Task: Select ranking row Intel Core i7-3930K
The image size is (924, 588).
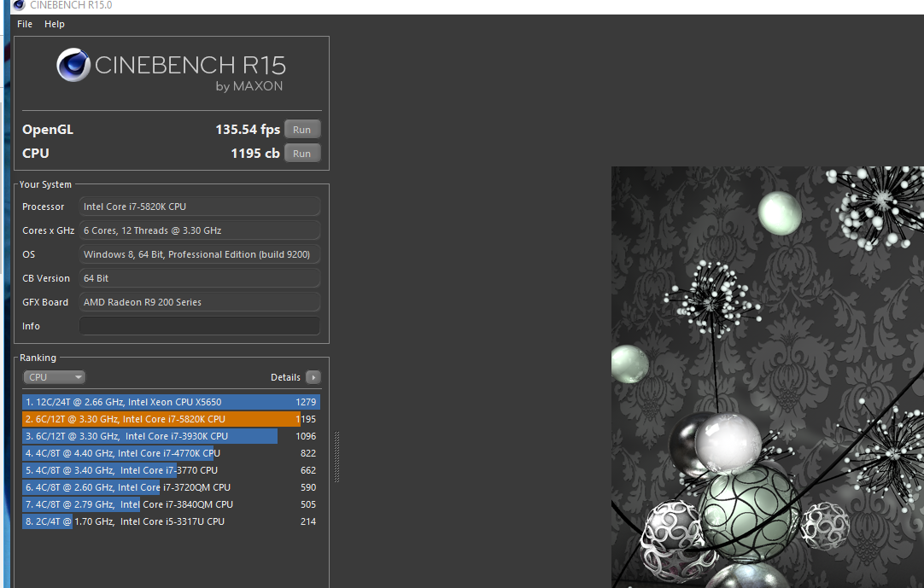Action: click(171, 436)
